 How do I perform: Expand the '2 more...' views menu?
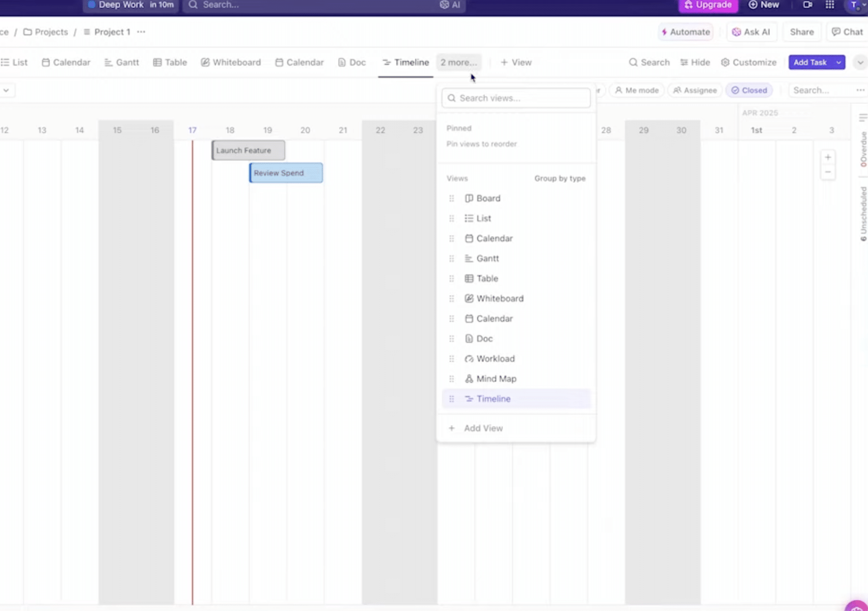pyautogui.click(x=458, y=62)
